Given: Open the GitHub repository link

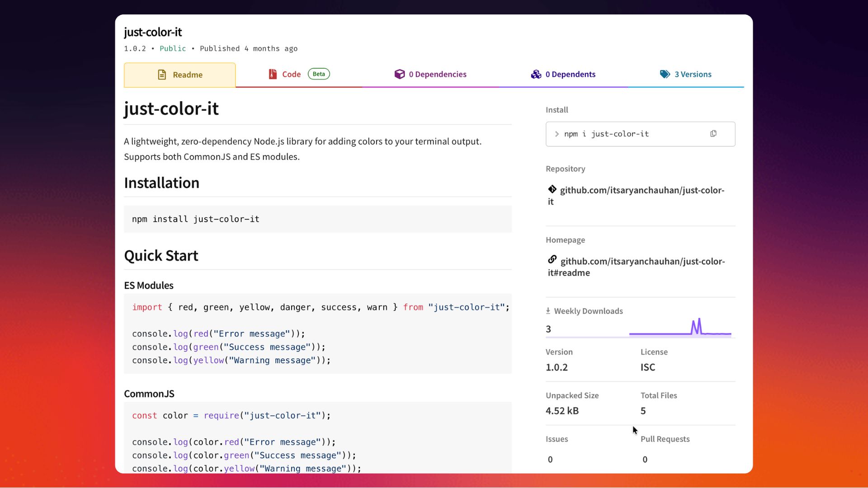Looking at the screenshot, I should (x=642, y=190).
